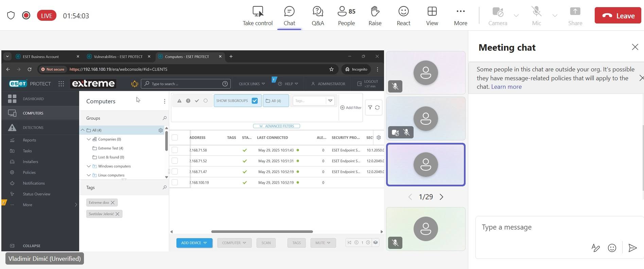Raise your hand in meeting
Screen dimensions: 644x269
pos(375,16)
